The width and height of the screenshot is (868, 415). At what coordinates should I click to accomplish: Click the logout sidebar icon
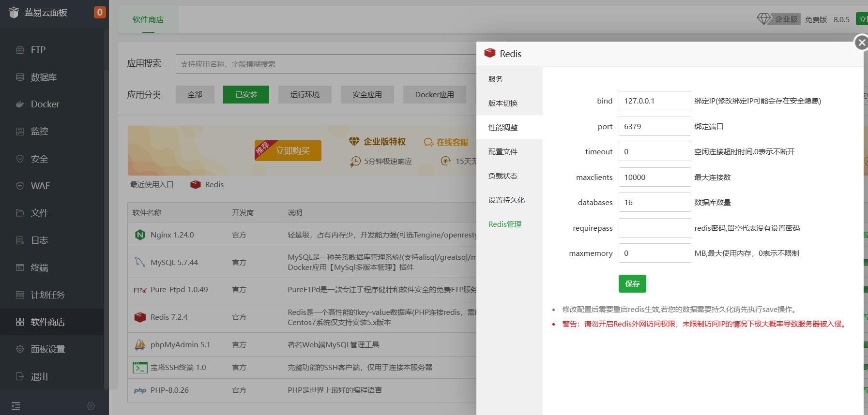click(20, 376)
